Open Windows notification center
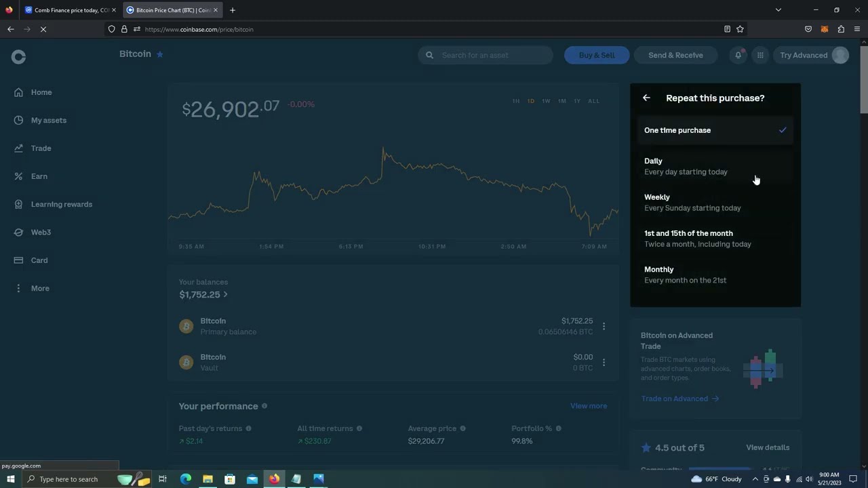Viewport: 868px width, 488px height. click(854, 479)
